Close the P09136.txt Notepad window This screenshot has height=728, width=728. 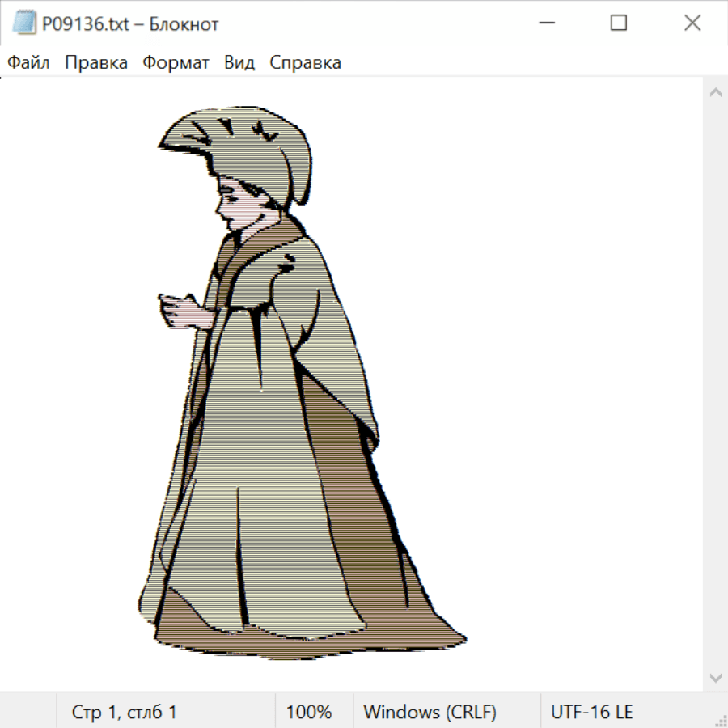click(692, 23)
